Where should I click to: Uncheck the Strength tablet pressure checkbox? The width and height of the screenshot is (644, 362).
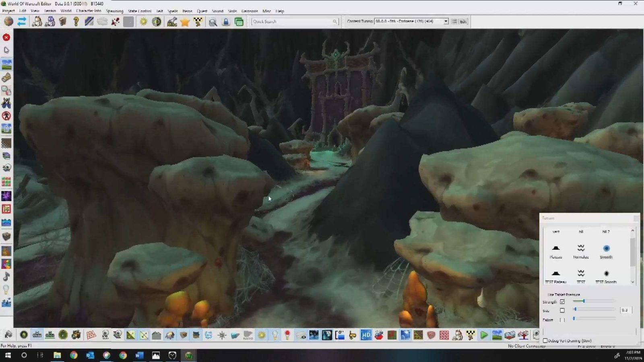[x=562, y=302]
